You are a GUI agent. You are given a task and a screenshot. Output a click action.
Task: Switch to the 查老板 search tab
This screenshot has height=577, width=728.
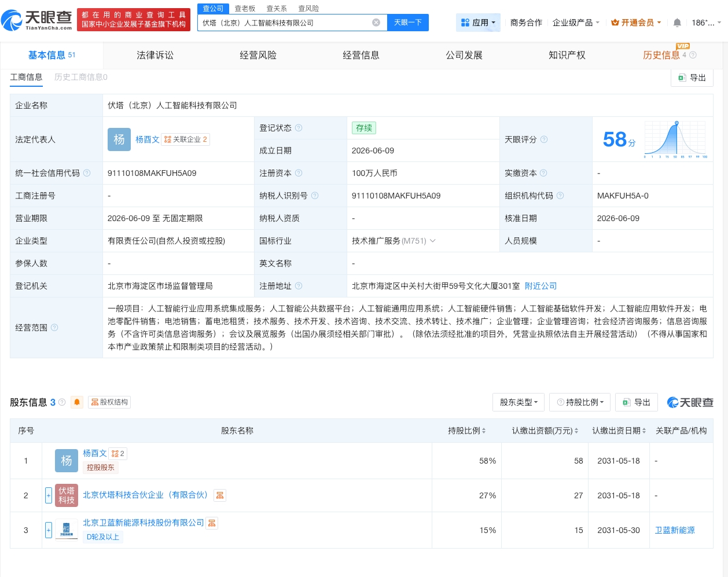(245, 9)
